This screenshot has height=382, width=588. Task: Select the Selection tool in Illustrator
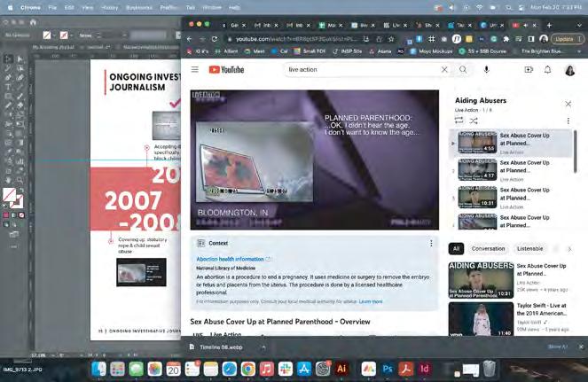pos(8,59)
